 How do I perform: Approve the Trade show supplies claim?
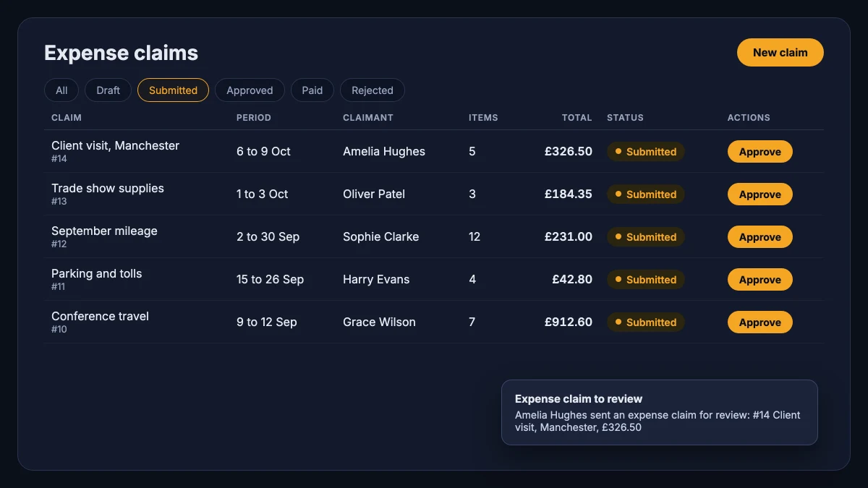(759, 194)
